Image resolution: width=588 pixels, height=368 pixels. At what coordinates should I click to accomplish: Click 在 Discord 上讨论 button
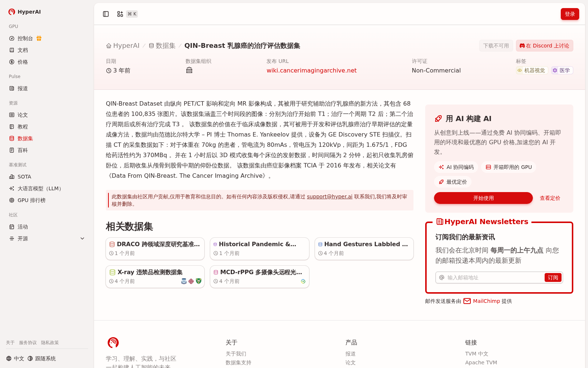pos(544,46)
